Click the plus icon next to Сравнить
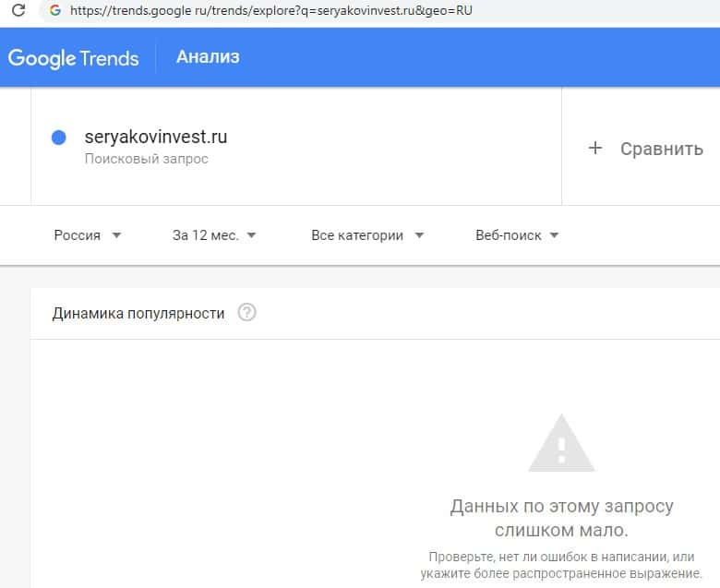This screenshot has height=588, width=720. pos(595,148)
